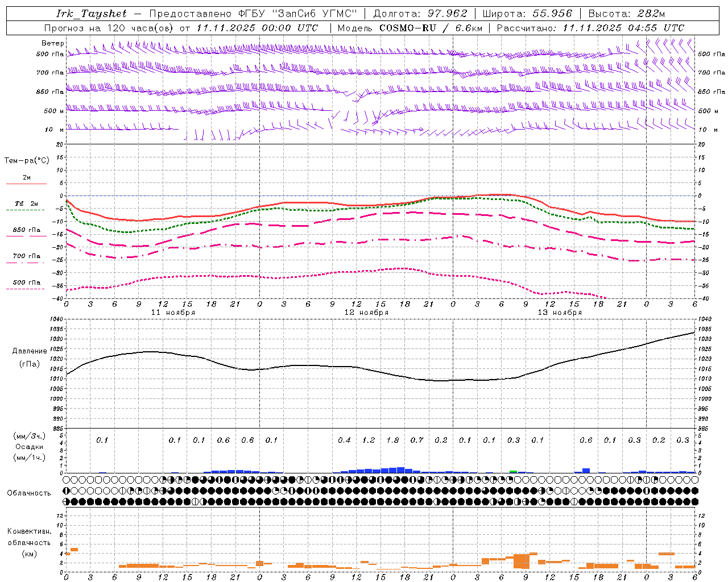
Task: Click the 700 гПа temperature legend entry
Action: tap(26, 256)
